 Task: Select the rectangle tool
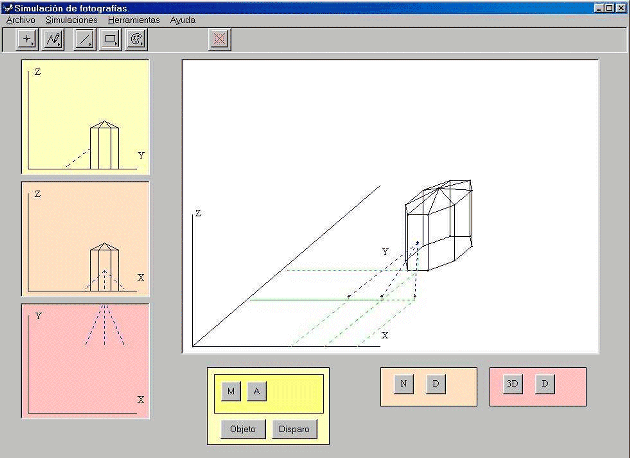(110, 39)
